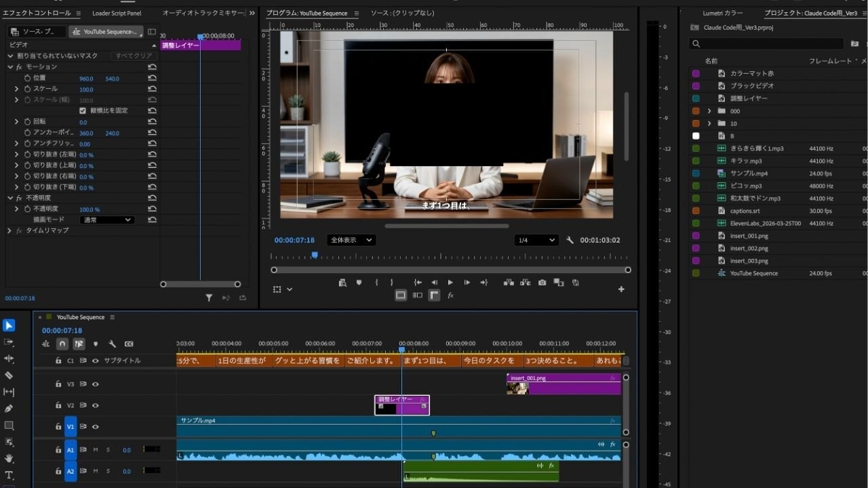Click the Program Monitor playhead marker

315,255
